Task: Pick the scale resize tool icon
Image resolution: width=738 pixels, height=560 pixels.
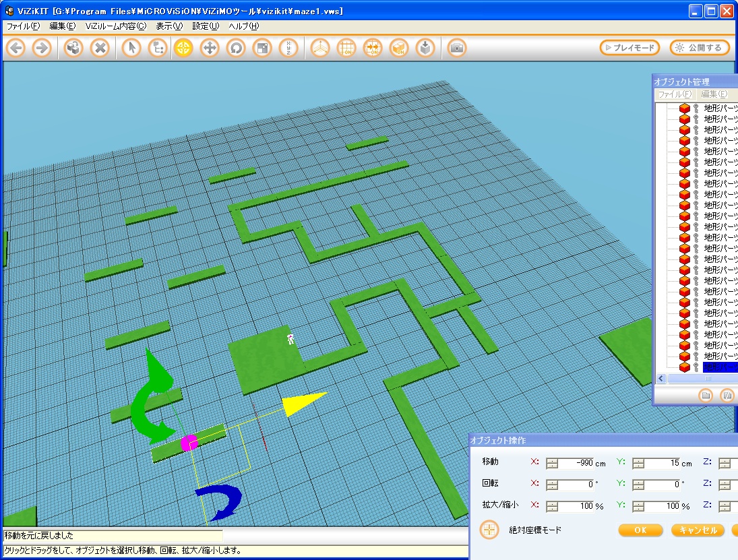Action: (262, 48)
